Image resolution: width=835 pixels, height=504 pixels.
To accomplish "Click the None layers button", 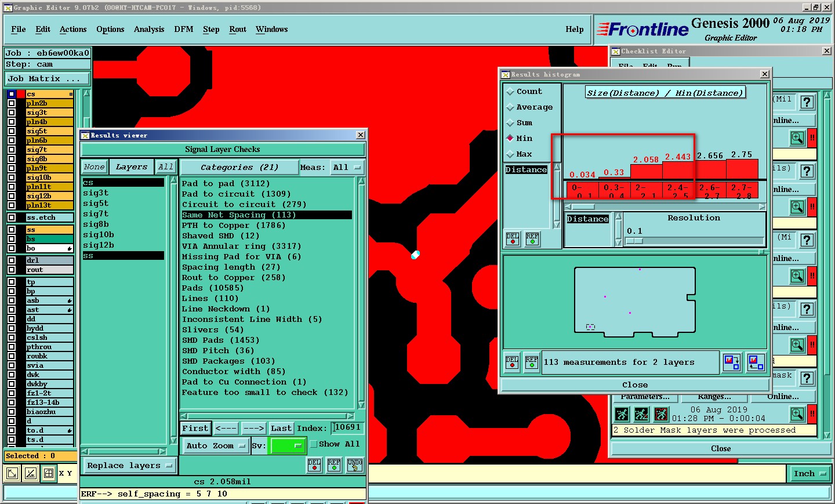I will (95, 167).
